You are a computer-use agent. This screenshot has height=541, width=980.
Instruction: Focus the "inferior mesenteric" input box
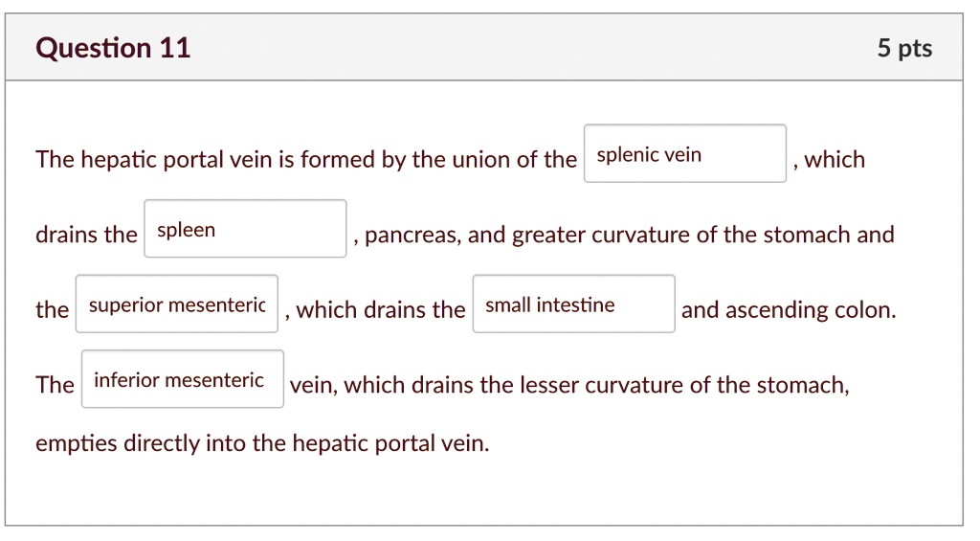(x=183, y=378)
